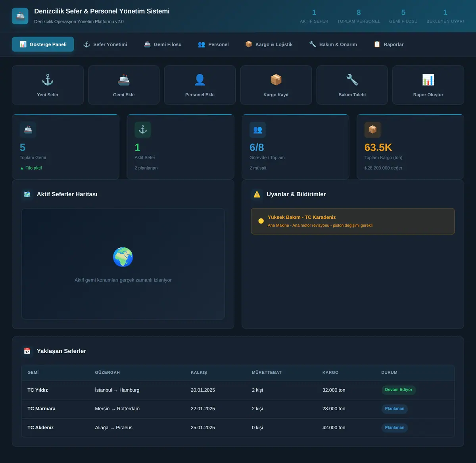Click the globe icon in the map panel
This screenshot has width=476, height=463.
(123, 257)
